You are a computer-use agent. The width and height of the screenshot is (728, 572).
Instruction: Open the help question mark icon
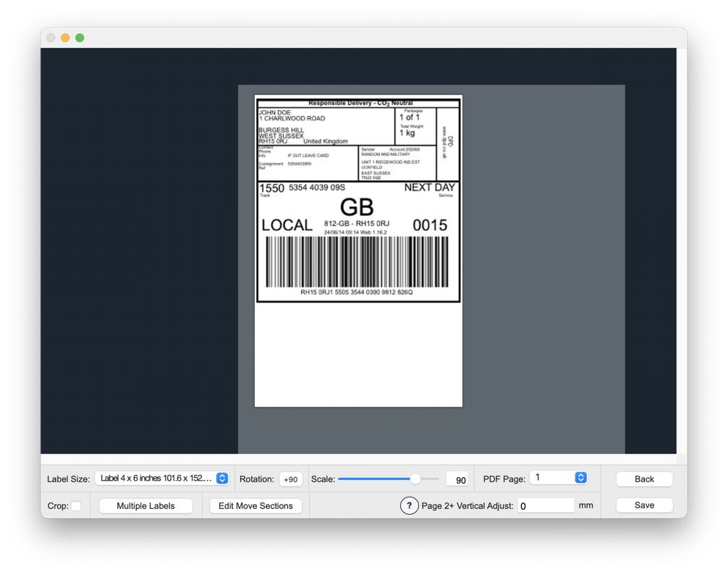409,506
